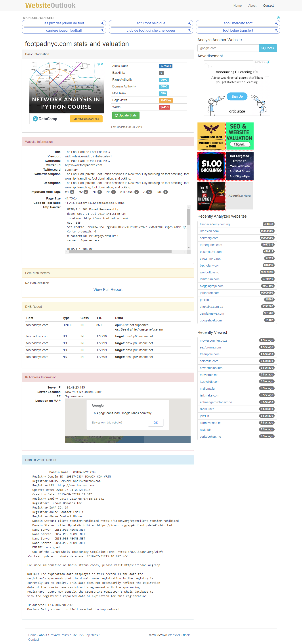The image size is (302, 644).
Task: Click Alexa Rank badge 5374564
Action: pos(165,66)
